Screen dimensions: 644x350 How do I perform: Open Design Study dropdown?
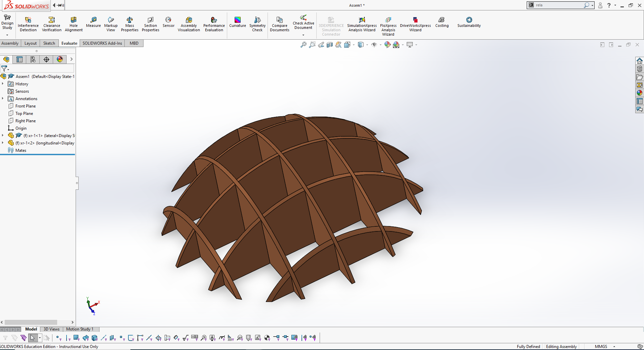pyautogui.click(x=7, y=35)
